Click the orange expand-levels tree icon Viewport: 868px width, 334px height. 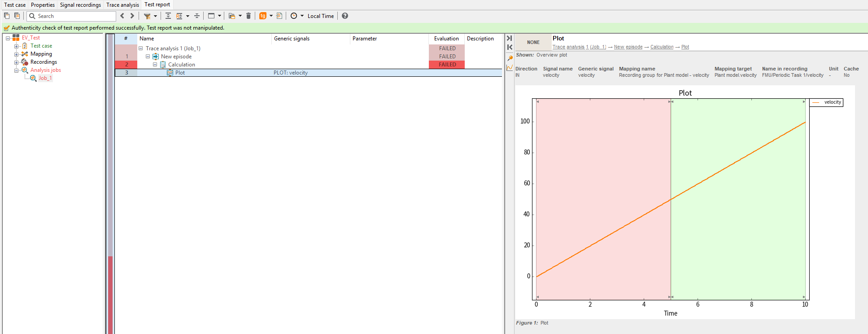coord(179,16)
